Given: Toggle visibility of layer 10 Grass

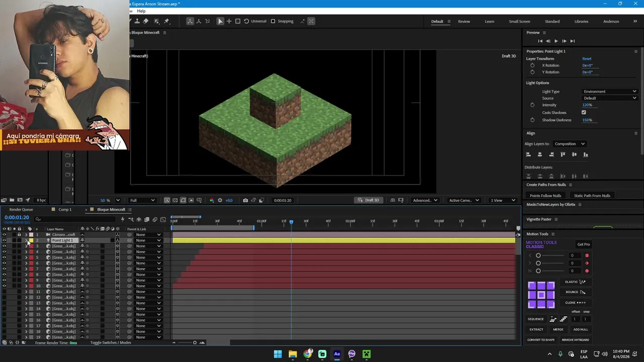Looking at the screenshot, I should click(x=4, y=286).
